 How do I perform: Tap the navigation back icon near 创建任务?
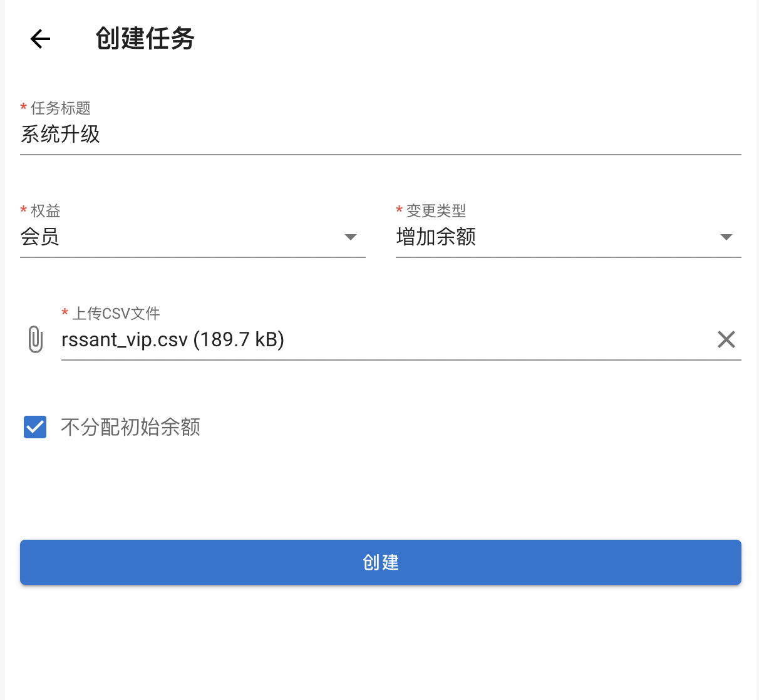pos(39,39)
